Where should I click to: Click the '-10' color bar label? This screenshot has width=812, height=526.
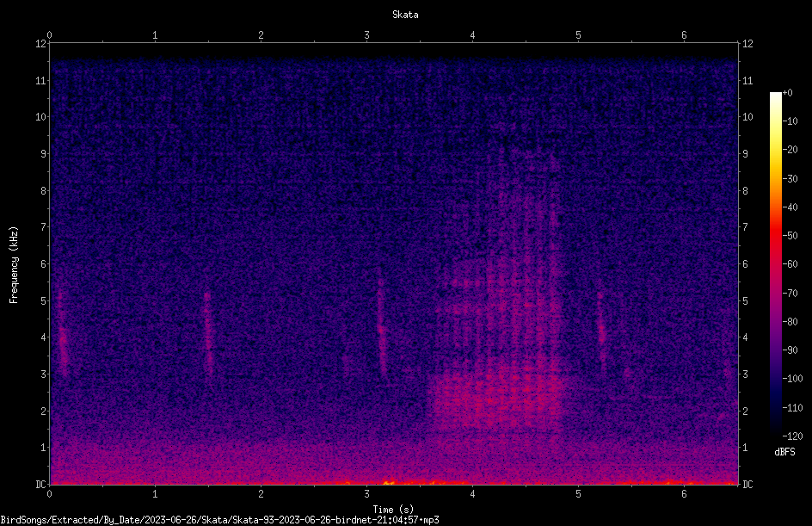click(790, 121)
